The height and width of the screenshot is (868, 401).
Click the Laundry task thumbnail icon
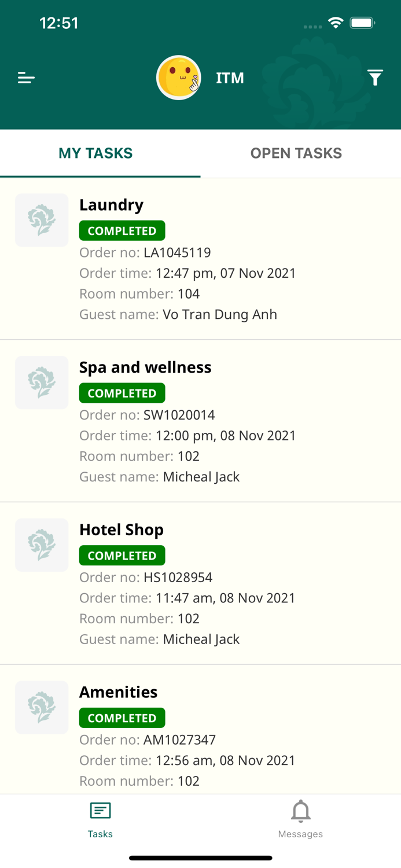41,220
